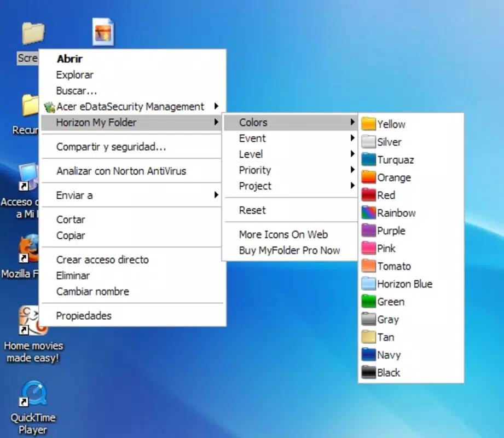Pick the Tan folder icon
Screen dimensions: 504x438
click(x=368, y=337)
